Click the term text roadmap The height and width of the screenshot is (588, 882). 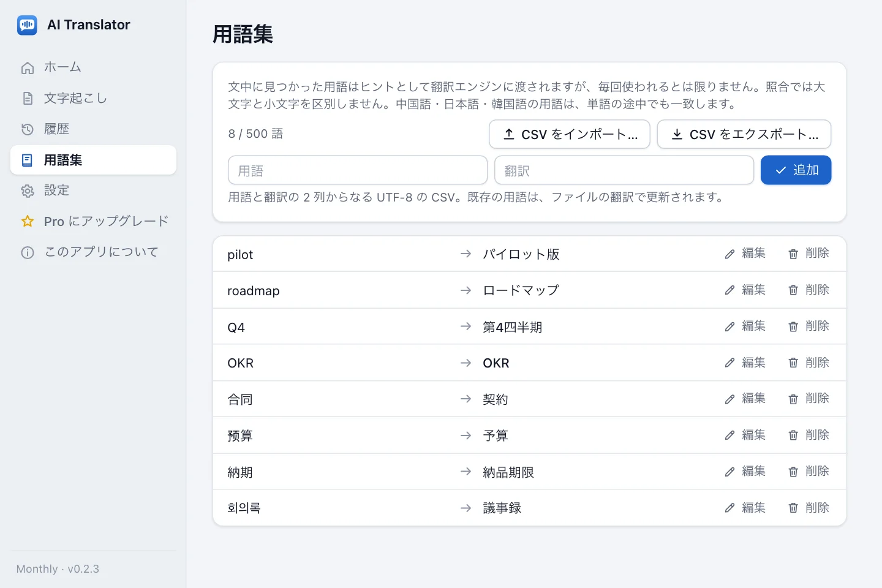(x=254, y=291)
